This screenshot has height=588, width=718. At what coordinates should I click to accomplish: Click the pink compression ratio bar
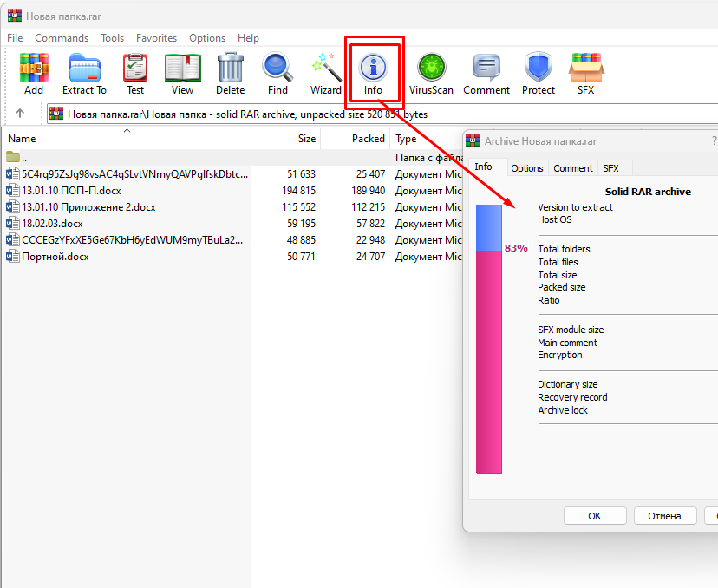[x=489, y=362]
